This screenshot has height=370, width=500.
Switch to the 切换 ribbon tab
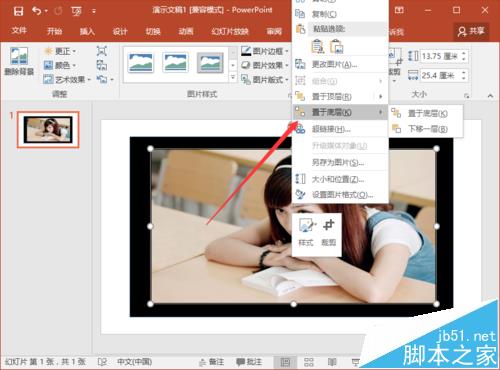153,31
